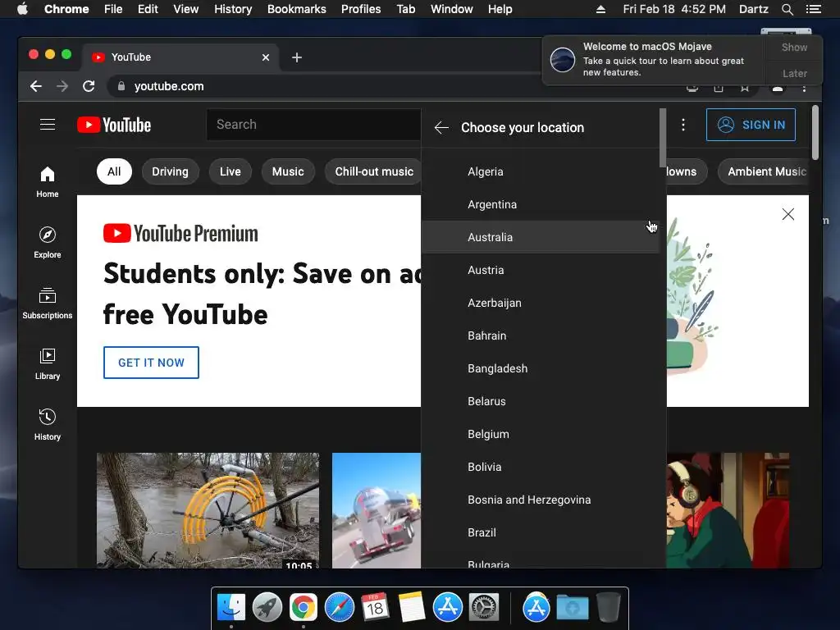This screenshot has width=840, height=630.
Task: Open System Preferences from the Dock
Action: pyautogui.click(x=484, y=607)
